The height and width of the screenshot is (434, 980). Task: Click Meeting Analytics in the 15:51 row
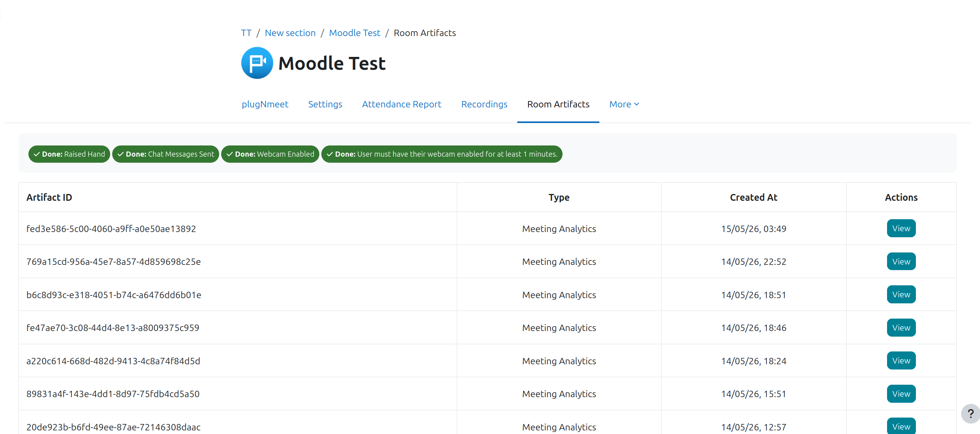click(559, 394)
